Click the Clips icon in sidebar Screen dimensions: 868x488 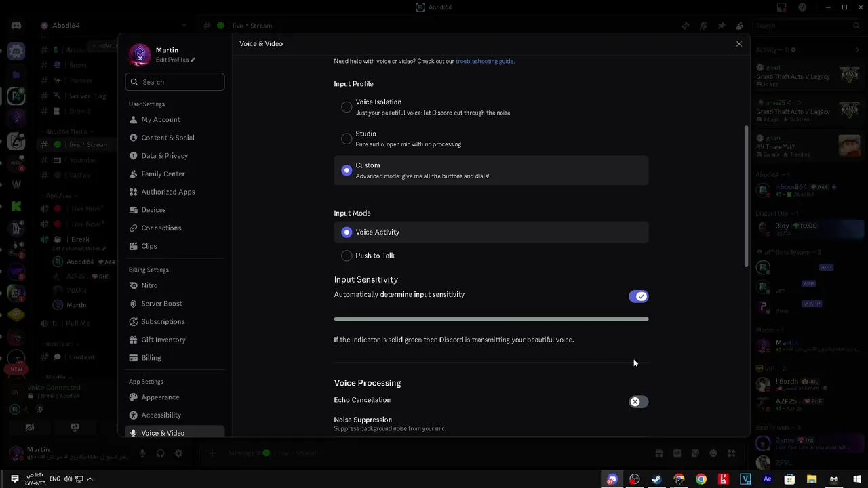coord(134,246)
